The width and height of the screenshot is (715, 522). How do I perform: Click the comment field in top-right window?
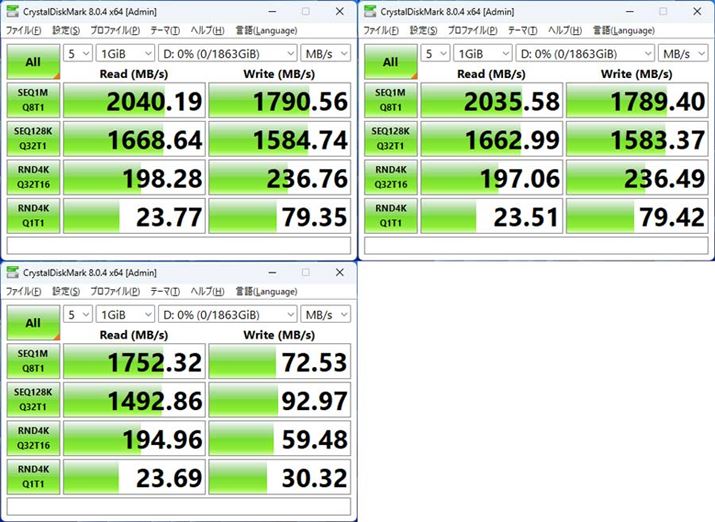click(536, 245)
